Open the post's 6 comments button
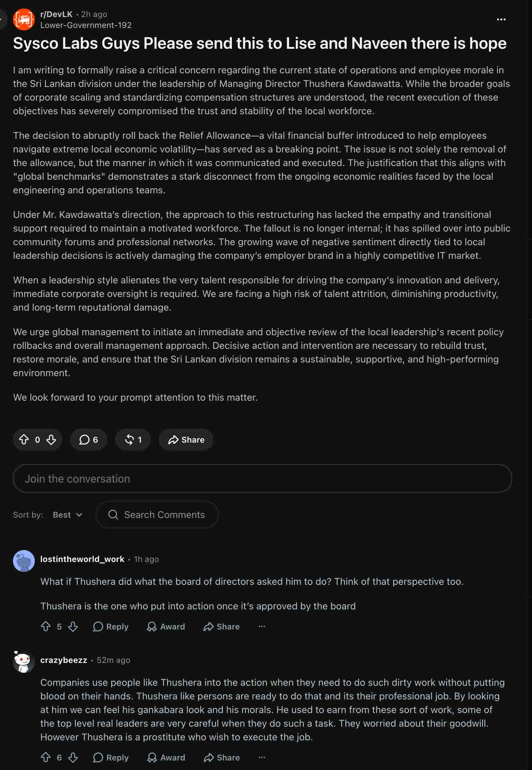Screen dimensions: 532x770 (x=88, y=440)
